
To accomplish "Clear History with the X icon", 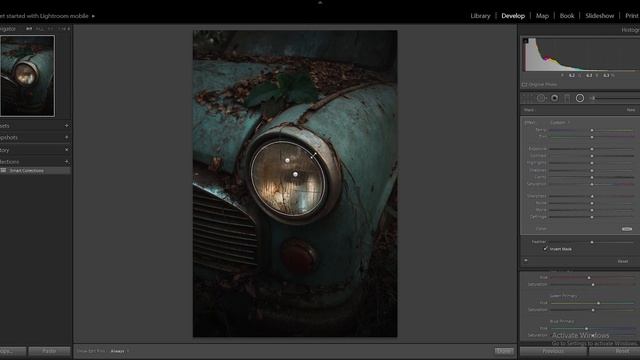I will [67, 150].
